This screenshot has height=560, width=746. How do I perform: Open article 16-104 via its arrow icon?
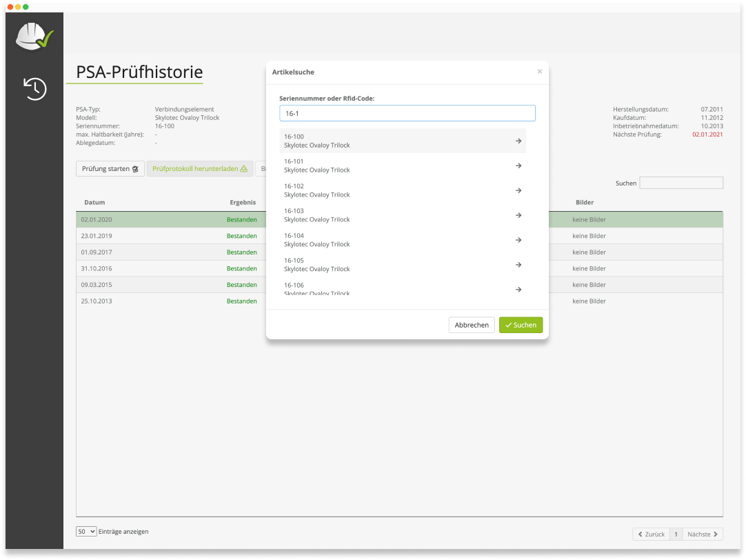518,240
